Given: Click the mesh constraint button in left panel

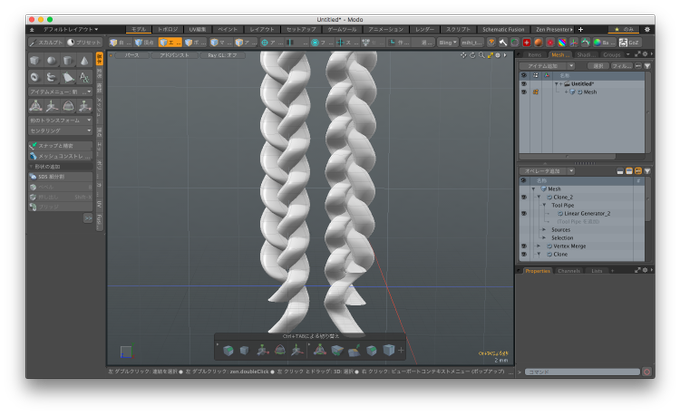Looking at the screenshot, I should coord(60,156).
